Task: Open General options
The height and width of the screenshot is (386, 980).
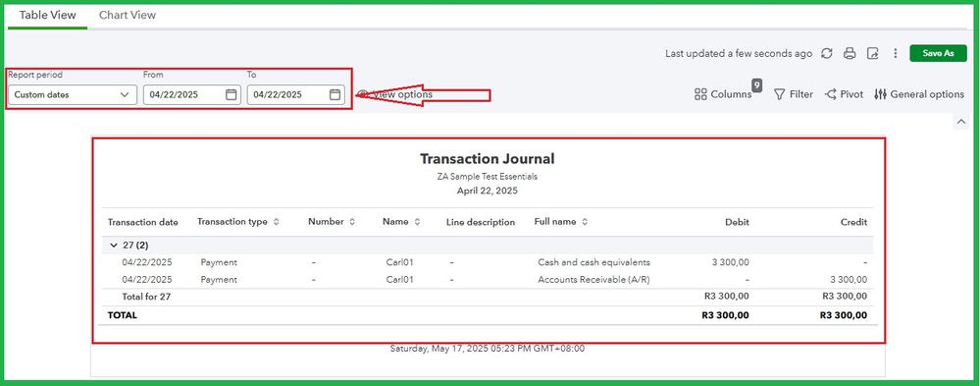Action: pos(919,94)
